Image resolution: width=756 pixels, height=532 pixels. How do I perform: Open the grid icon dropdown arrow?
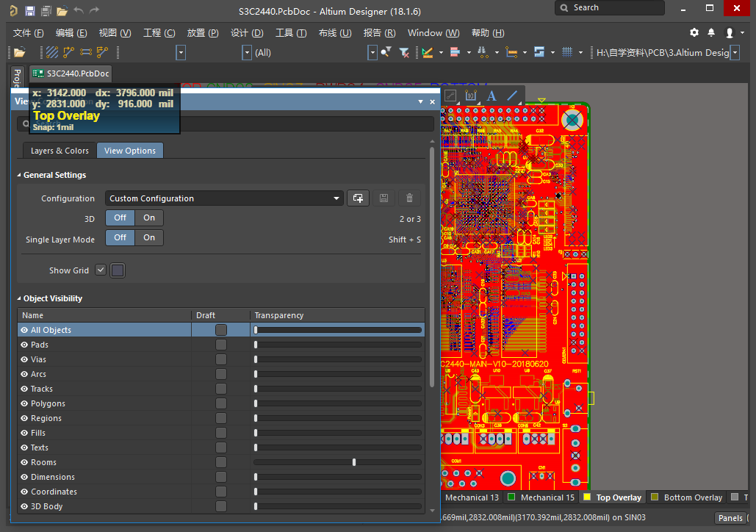[580, 53]
